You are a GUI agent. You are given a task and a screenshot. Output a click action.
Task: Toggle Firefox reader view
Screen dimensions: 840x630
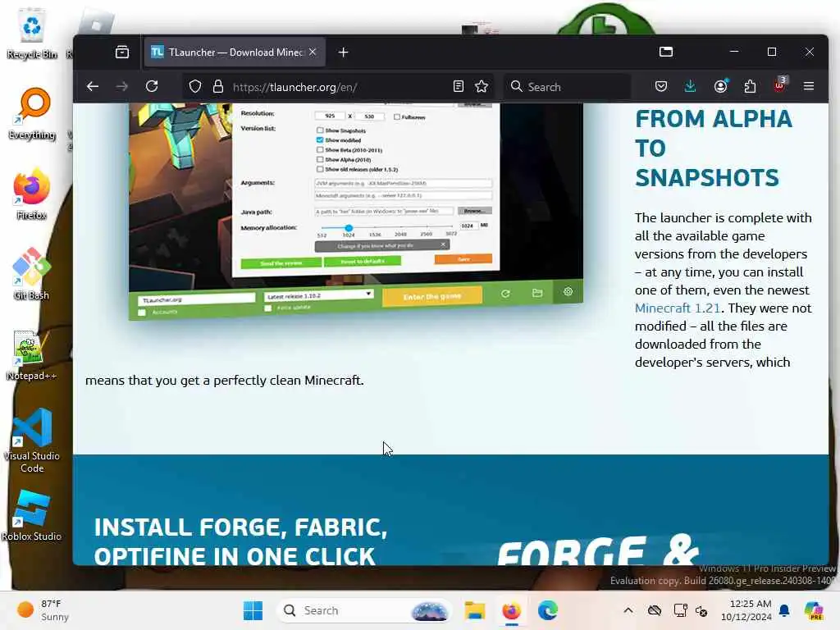(x=458, y=86)
